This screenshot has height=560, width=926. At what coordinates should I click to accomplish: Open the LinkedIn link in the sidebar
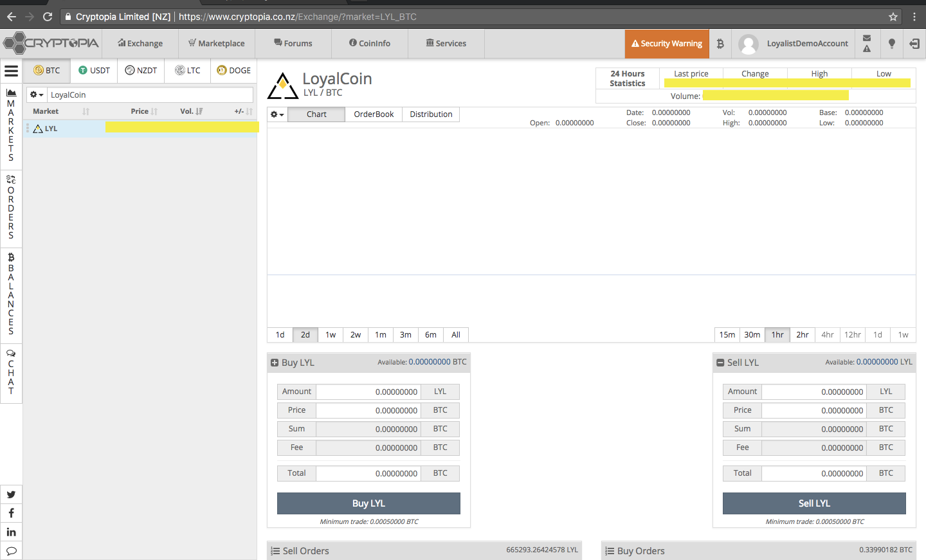pos(11,532)
